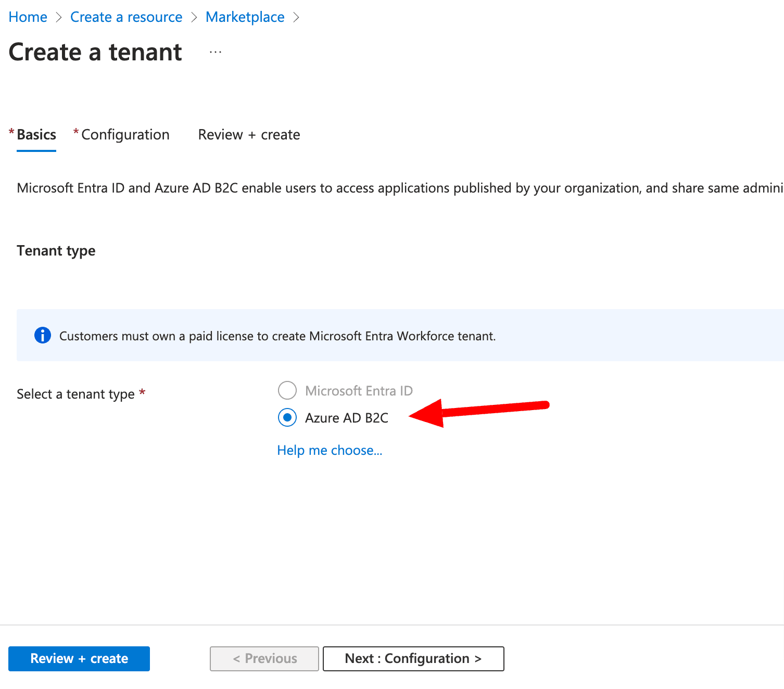Click Next : Configuration button
Screen dimensions: 784x689
413,658
